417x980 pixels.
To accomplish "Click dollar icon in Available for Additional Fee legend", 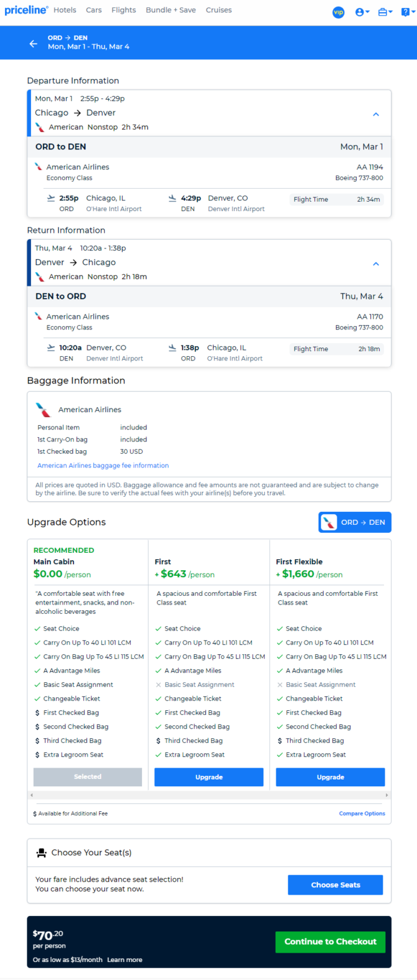I will coord(35,814).
